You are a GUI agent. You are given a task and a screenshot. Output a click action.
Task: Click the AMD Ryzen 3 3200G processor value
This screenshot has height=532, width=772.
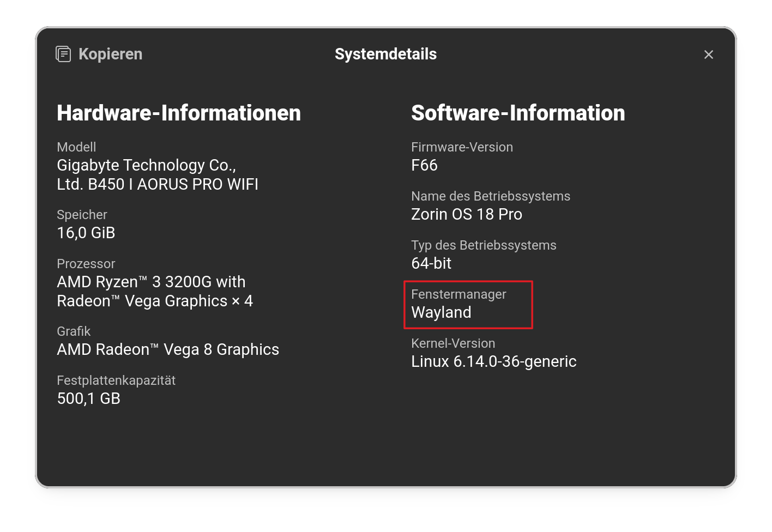[x=155, y=291]
